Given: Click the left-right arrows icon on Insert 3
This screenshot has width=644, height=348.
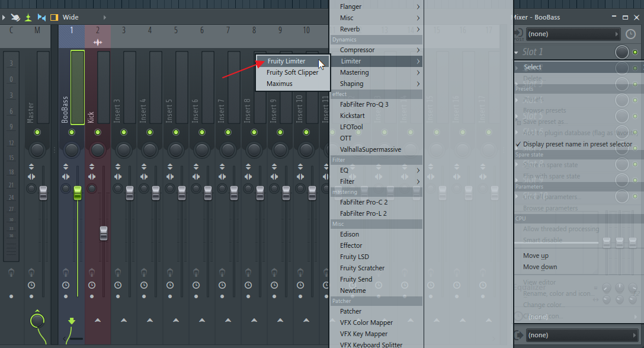Looking at the screenshot, I should point(118,177).
